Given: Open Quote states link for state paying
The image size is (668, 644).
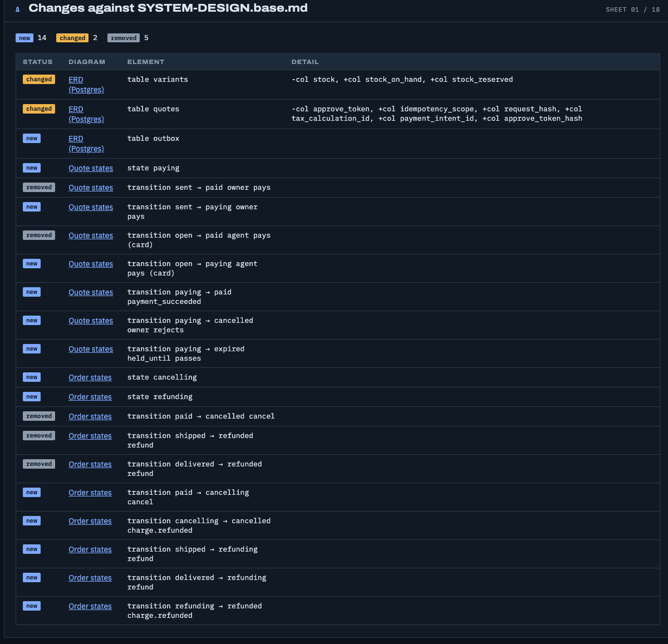Looking at the screenshot, I should click(x=91, y=168).
